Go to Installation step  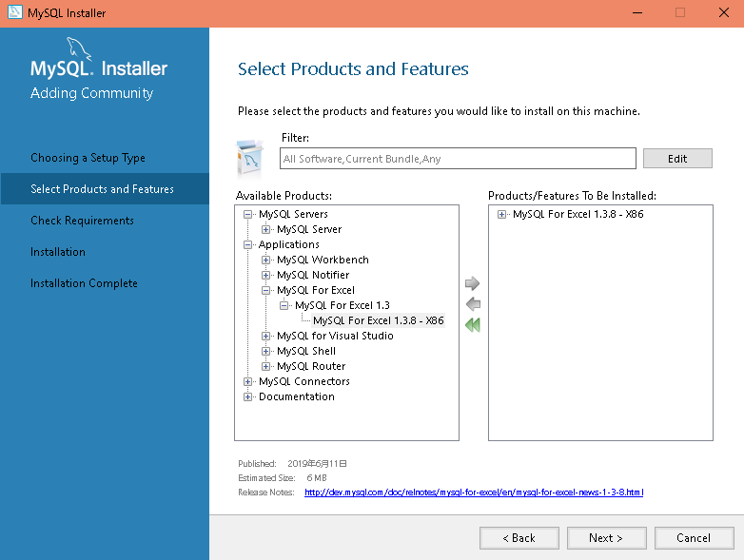point(58,251)
